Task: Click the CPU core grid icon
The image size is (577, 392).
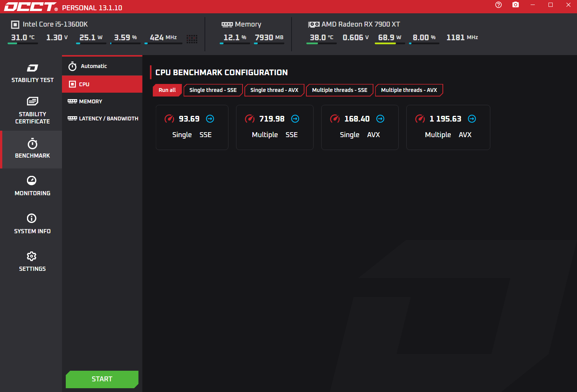Action: click(x=192, y=39)
